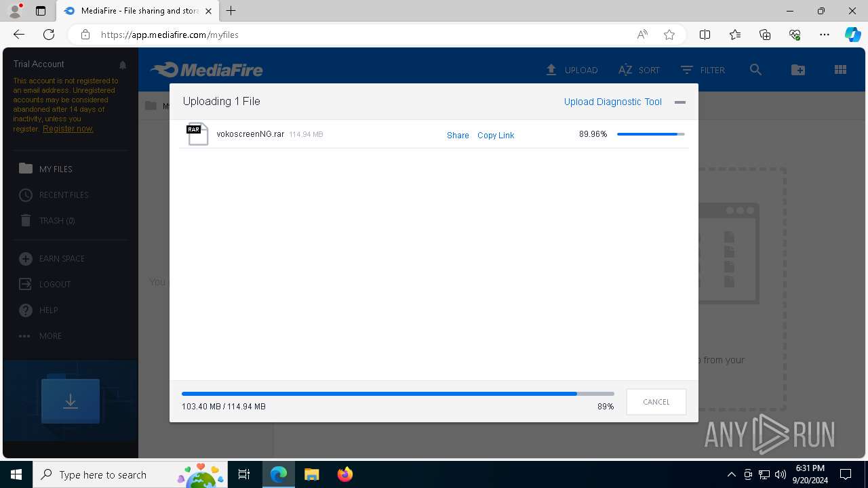The width and height of the screenshot is (868, 488).
Task: Open Firefox from taskbar
Action: tap(345, 474)
